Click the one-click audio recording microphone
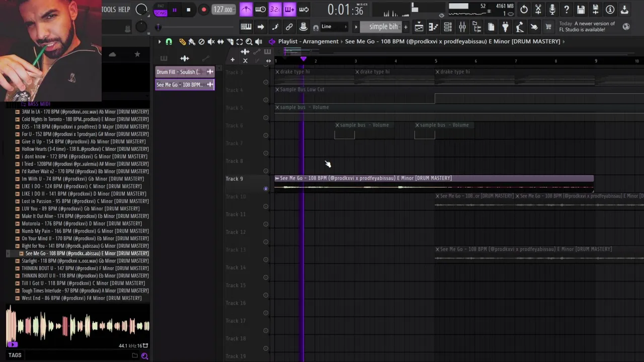The image size is (644, 362). [552, 10]
